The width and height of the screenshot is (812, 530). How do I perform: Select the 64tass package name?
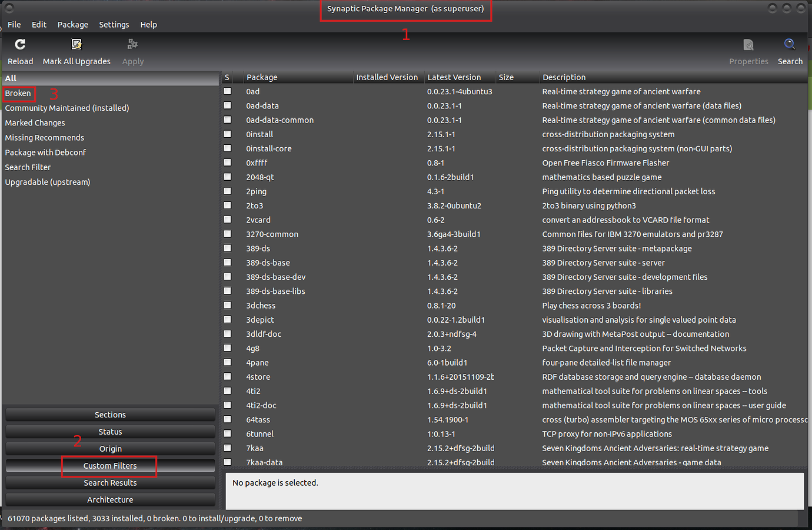(258, 419)
